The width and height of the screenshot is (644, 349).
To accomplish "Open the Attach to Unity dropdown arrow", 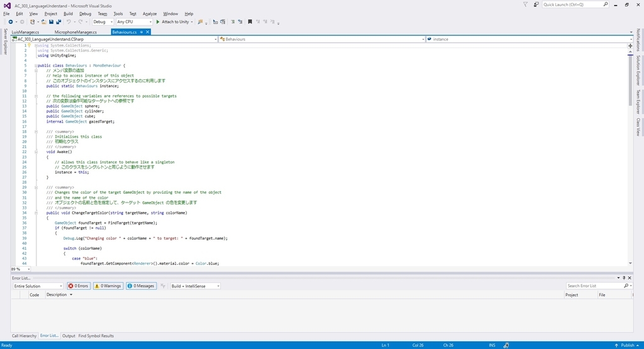I will point(192,22).
